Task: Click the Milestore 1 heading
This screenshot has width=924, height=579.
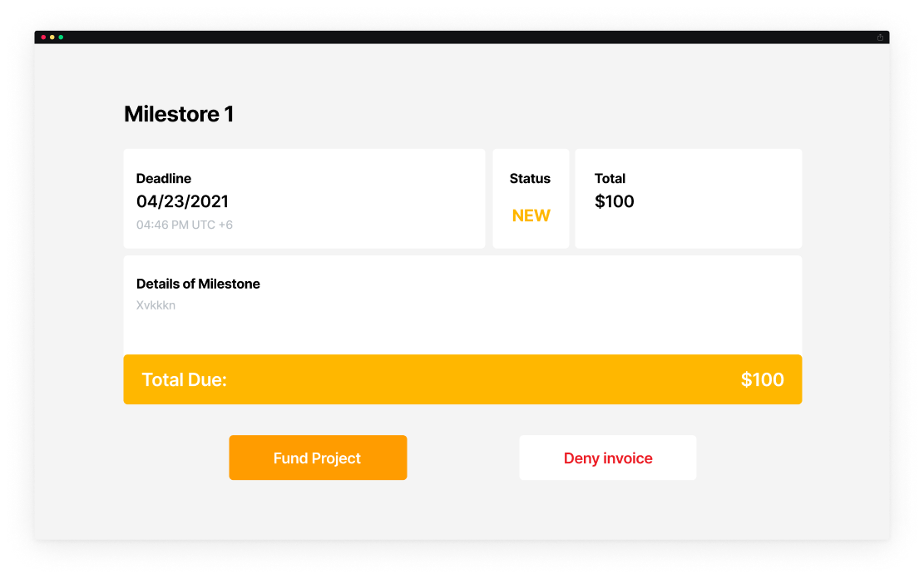Action: (x=178, y=114)
